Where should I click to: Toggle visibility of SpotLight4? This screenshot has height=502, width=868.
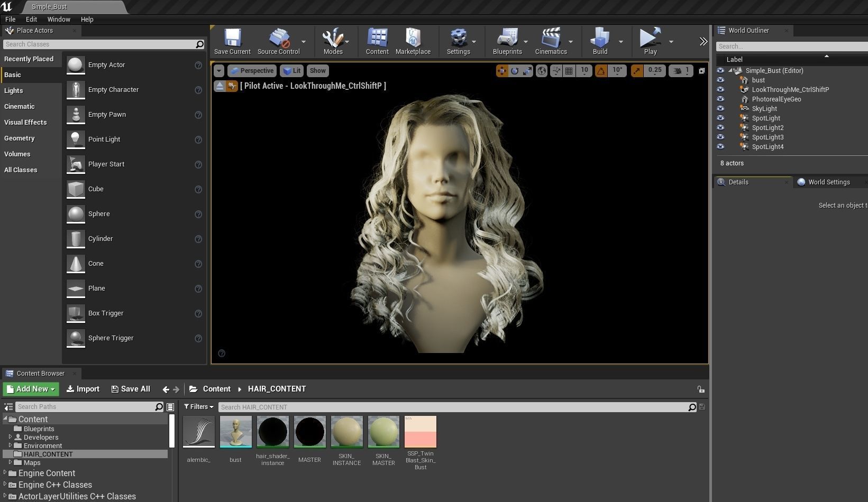720,147
